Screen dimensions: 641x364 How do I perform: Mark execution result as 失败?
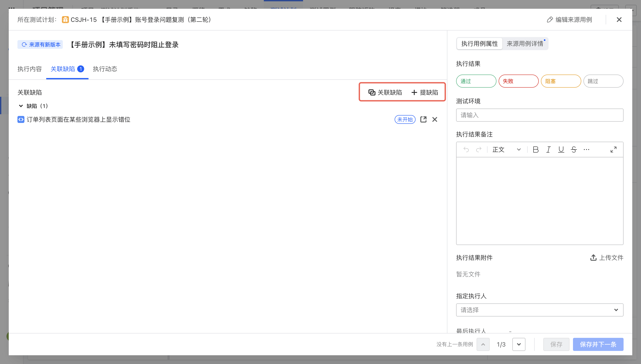(x=518, y=81)
